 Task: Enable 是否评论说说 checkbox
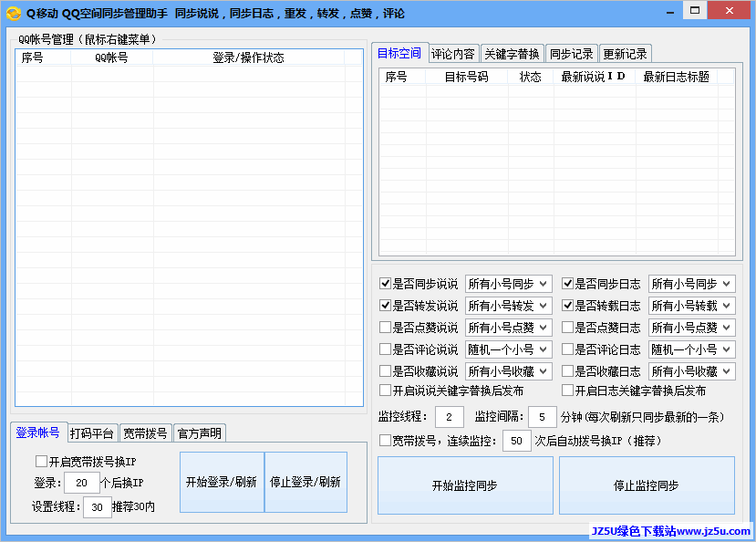pos(385,349)
